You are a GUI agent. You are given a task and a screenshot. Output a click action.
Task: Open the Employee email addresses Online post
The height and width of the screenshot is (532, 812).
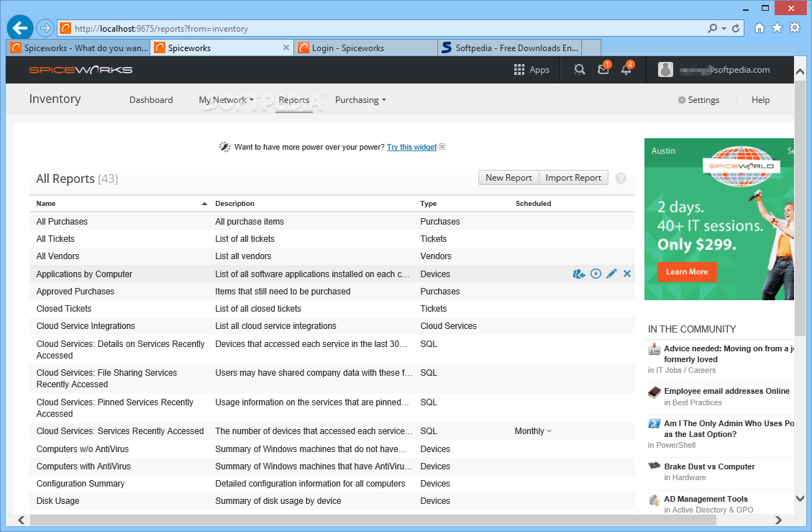pyautogui.click(x=726, y=391)
